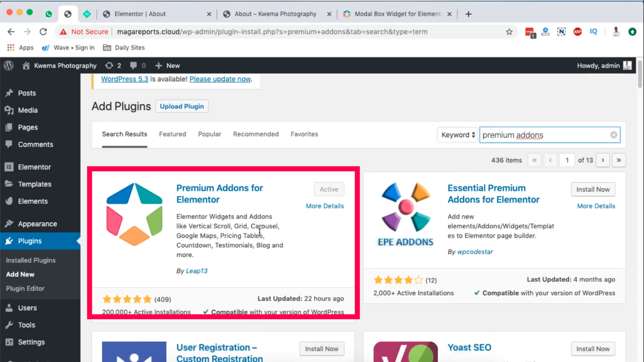Click the Chrome profile avatar
This screenshot has height=362, width=644.
pyautogui.click(x=616, y=32)
